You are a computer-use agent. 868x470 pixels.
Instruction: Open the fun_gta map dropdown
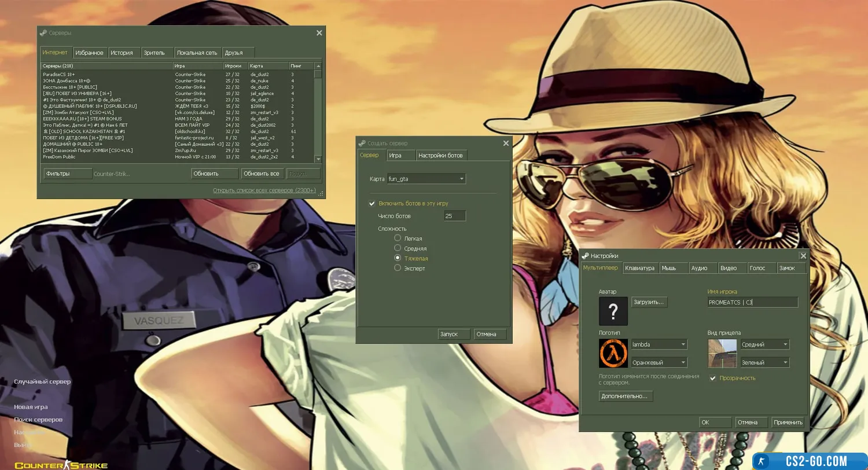click(x=426, y=179)
